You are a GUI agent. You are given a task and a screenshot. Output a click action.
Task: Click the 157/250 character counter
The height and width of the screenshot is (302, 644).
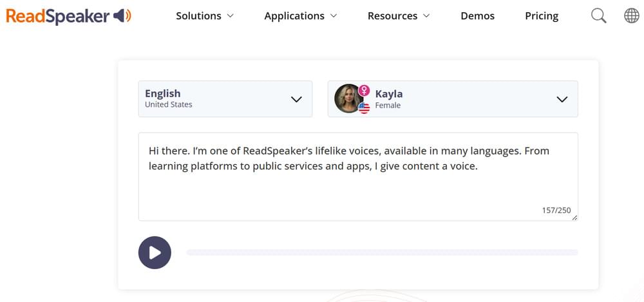coord(556,211)
